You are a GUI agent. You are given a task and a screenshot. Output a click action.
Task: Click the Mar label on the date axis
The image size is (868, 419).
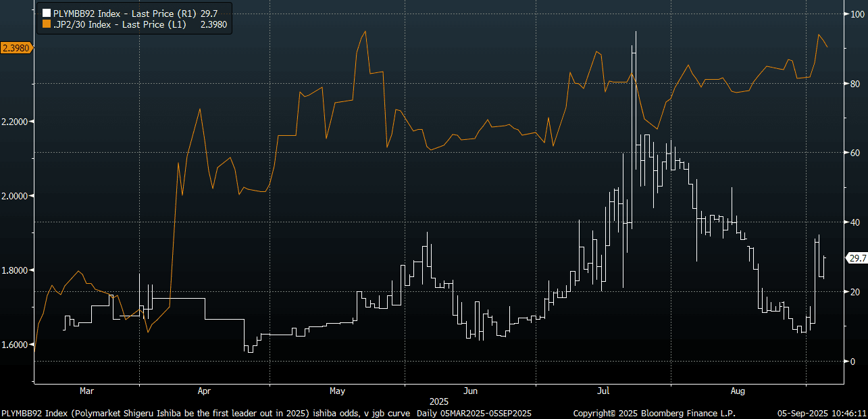click(x=86, y=391)
